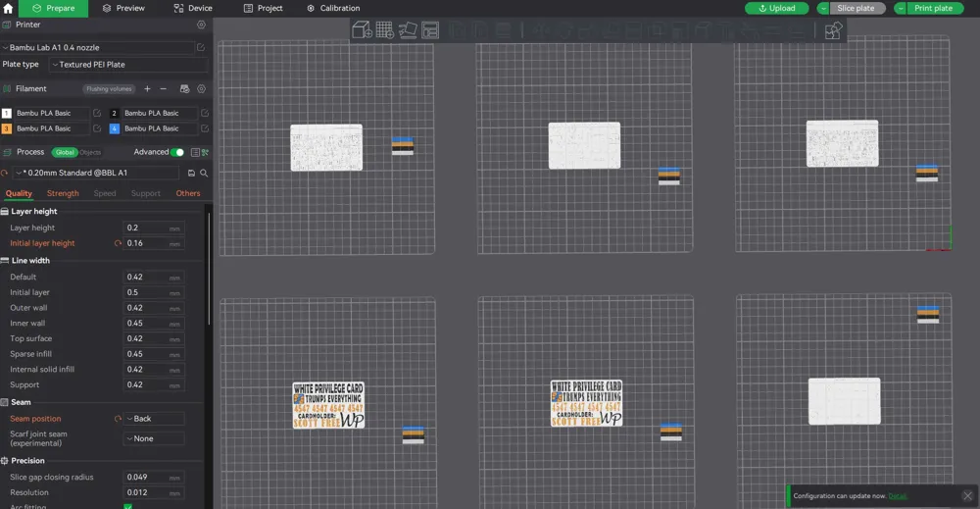Click the Slice gap closing radius field
980x509 pixels.
pyautogui.click(x=154, y=477)
